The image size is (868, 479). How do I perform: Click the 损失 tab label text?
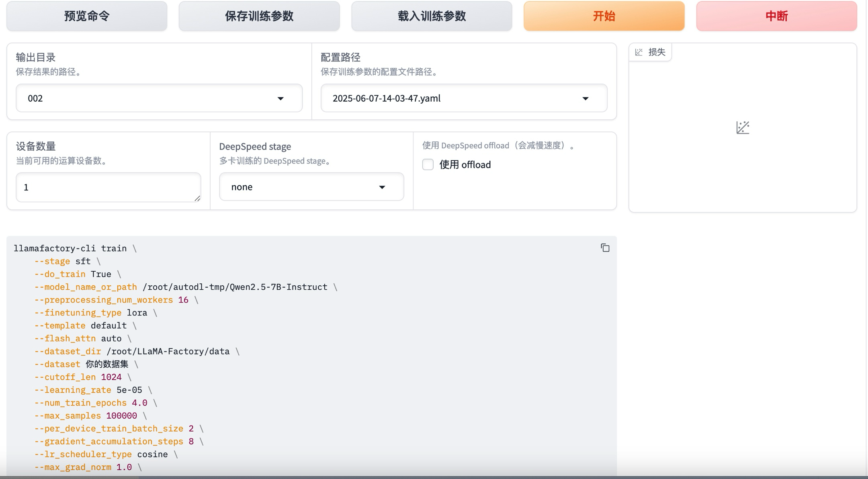(657, 52)
